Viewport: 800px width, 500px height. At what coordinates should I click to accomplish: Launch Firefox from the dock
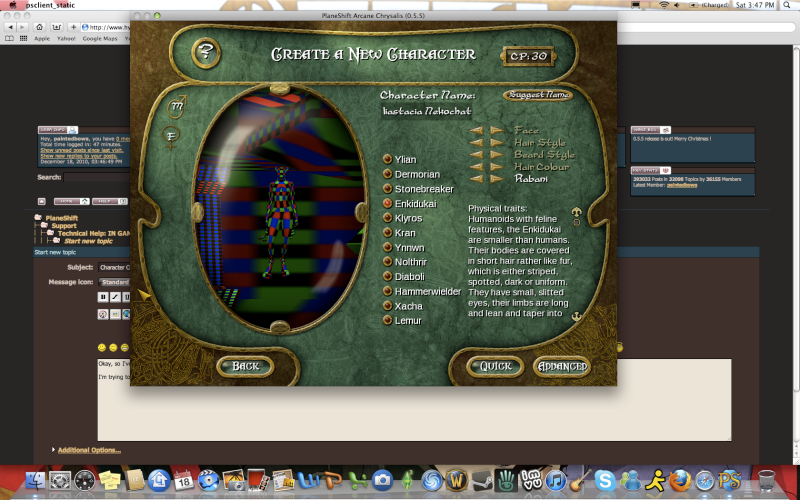[x=680, y=480]
